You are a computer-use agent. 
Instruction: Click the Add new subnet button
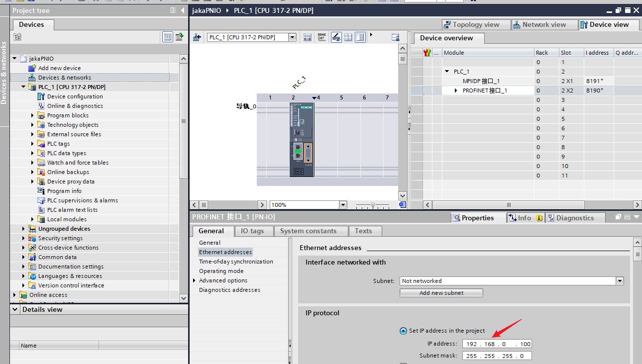click(441, 293)
